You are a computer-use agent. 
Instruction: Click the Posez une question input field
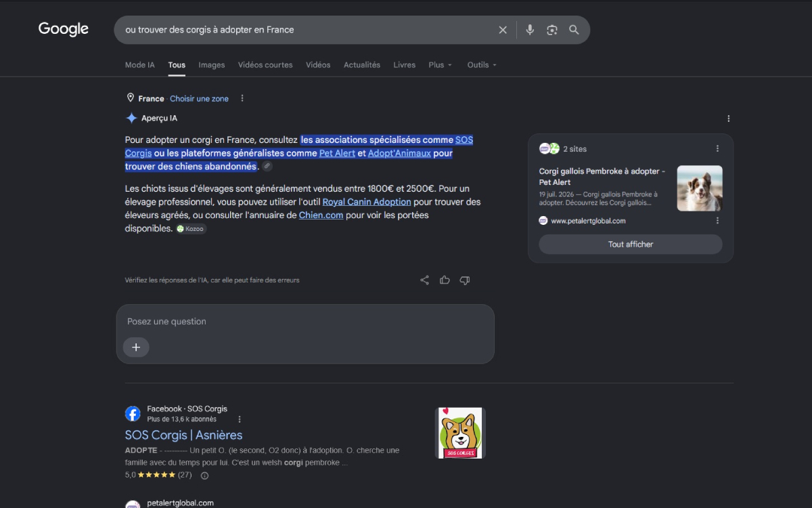click(305, 322)
